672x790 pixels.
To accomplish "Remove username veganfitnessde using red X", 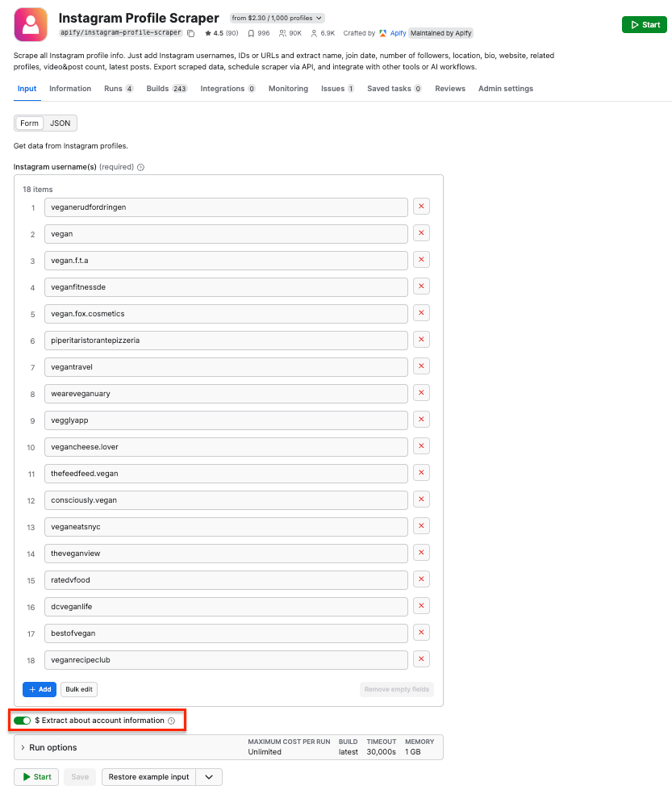I will (420, 286).
